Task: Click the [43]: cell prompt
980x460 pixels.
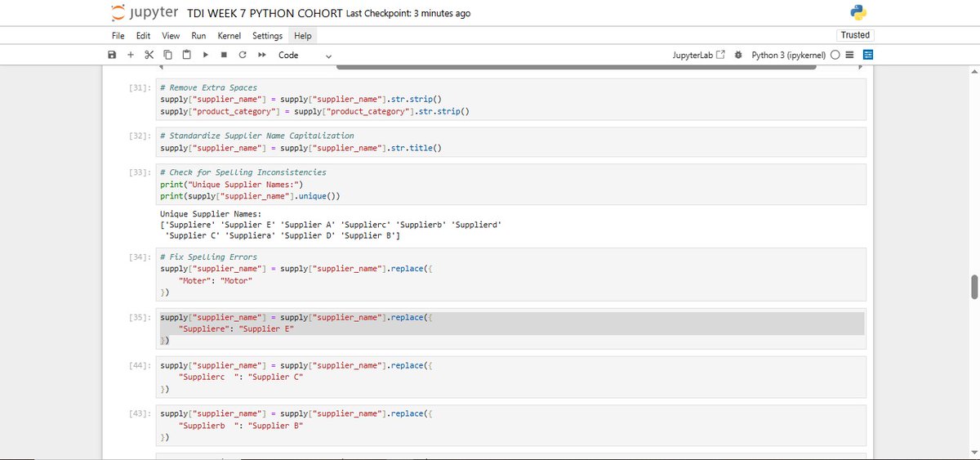Action: (140, 413)
